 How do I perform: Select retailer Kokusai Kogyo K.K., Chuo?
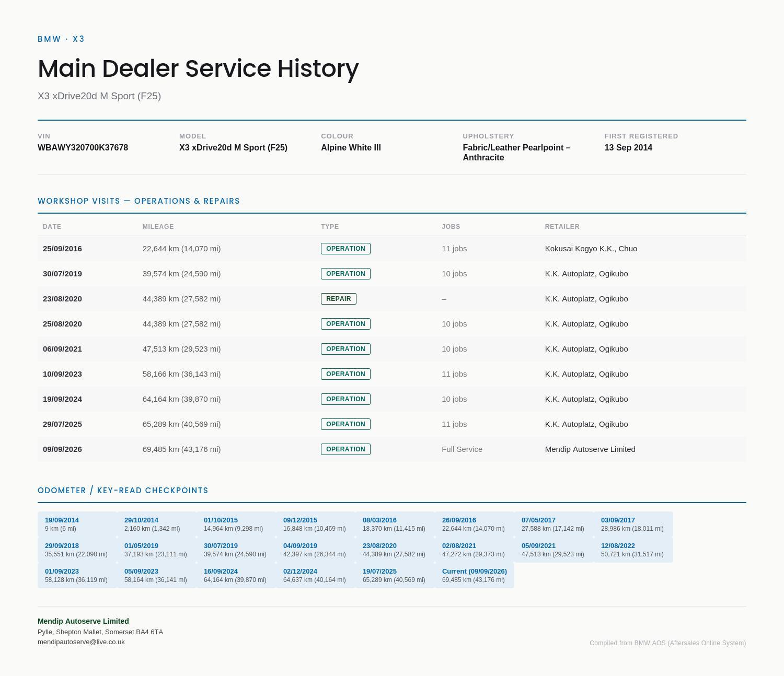click(591, 249)
